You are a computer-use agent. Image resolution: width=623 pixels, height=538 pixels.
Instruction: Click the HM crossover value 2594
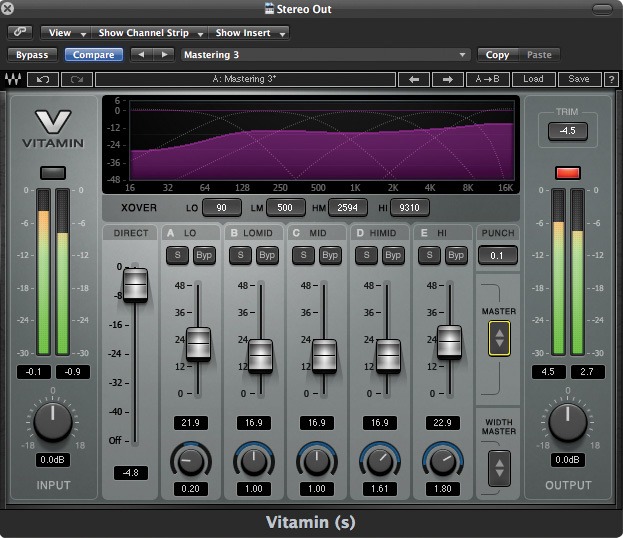pos(347,207)
